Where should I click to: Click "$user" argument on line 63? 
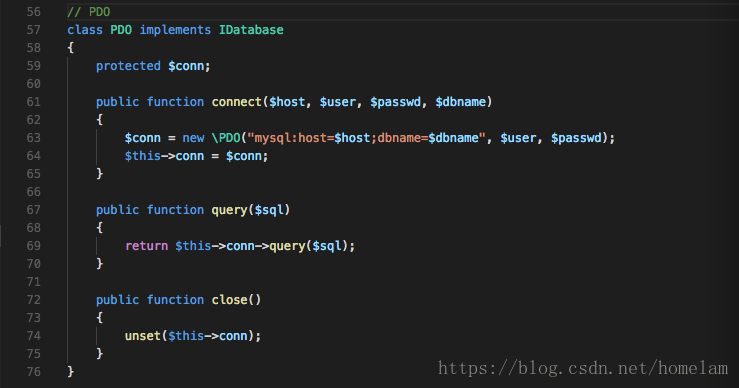518,138
